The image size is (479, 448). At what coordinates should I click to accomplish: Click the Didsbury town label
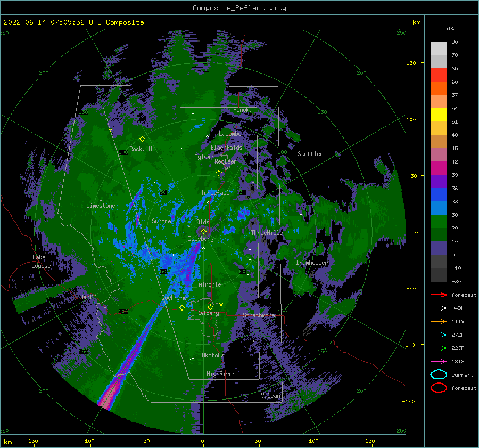click(x=201, y=239)
